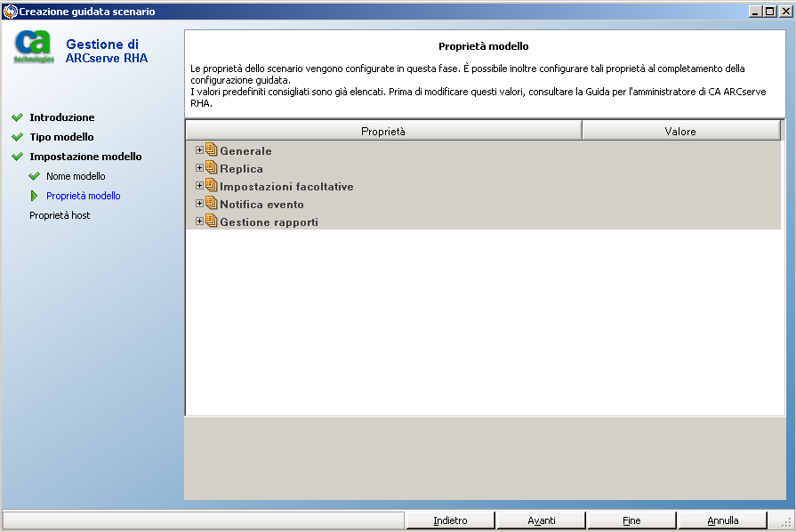Click the Gestione di ARCserve RHA title
796x532 pixels.
click(107, 52)
